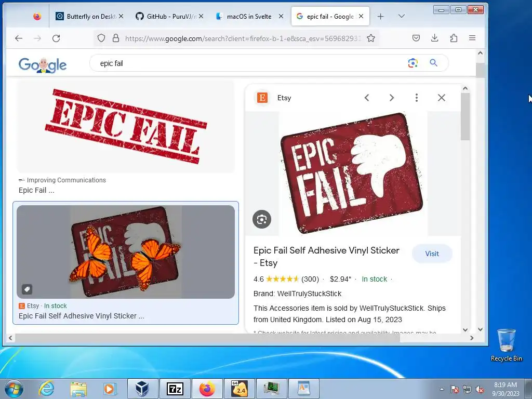Screen dimensions: 532x399
Task: Open the three-dot options in image panel
Action: click(417, 98)
